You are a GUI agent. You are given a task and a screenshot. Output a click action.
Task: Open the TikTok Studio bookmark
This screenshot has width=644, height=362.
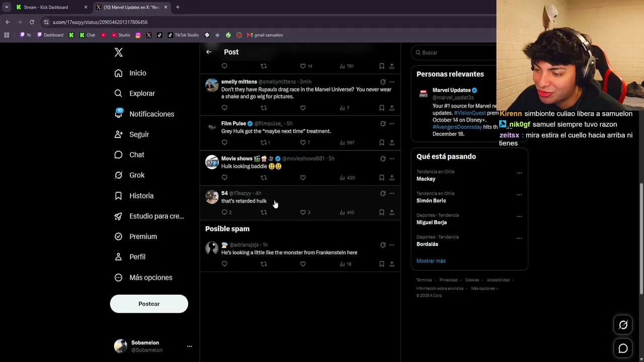[x=183, y=35]
